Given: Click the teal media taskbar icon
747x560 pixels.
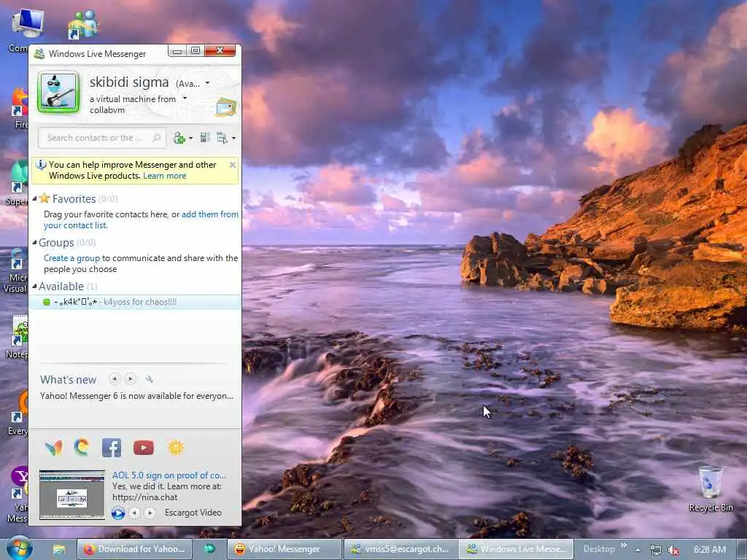Looking at the screenshot, I should 209,549.
